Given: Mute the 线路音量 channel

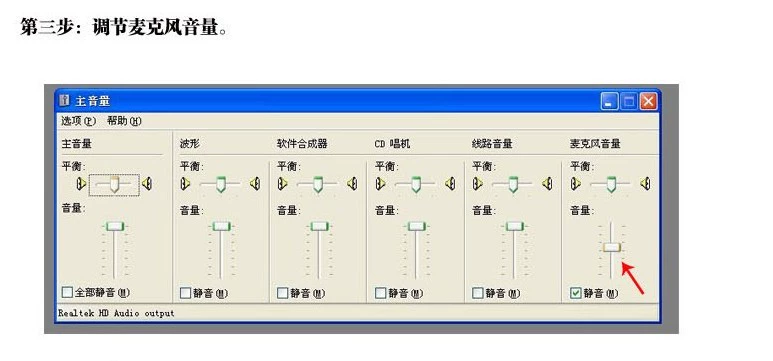Looking at the screenshot, I should [x=478, y=293].
